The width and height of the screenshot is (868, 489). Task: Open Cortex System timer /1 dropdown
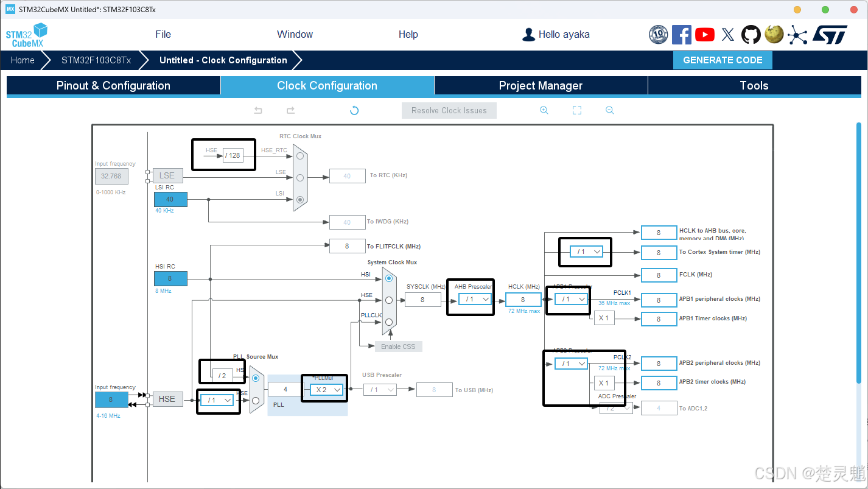[x=586, y=252]
